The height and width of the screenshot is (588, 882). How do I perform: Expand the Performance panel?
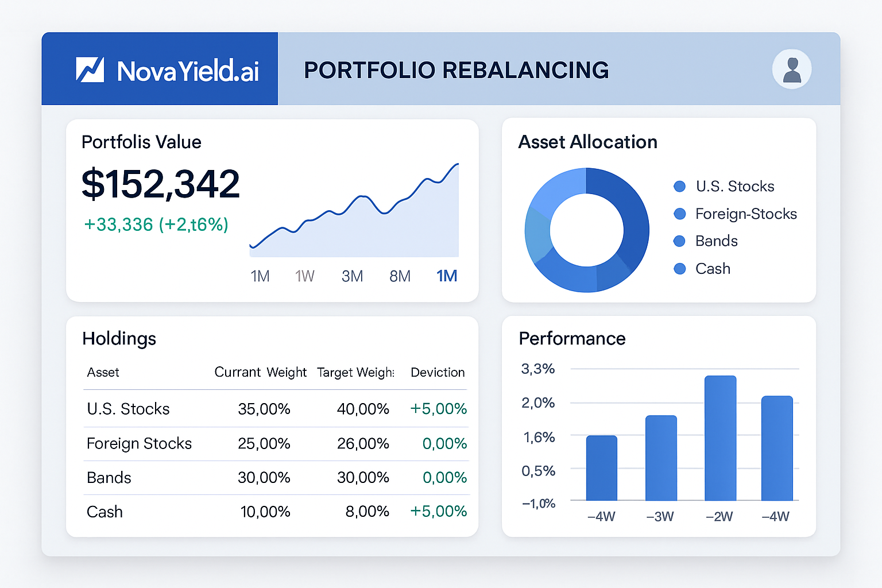pyautogui.click(x=572, y=339)
